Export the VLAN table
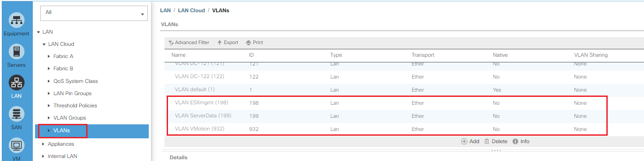 [228, 42]
